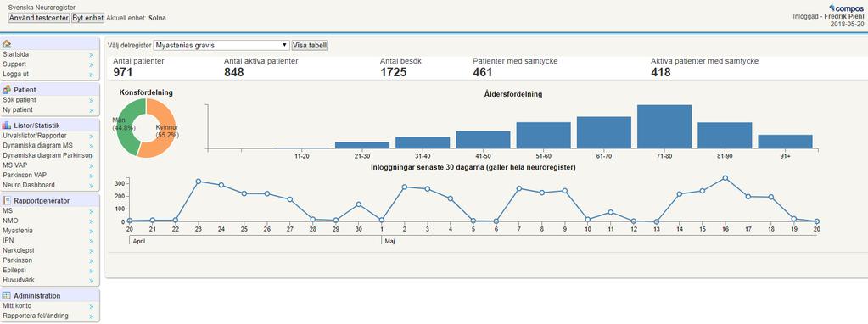The height and width of the screenshot is (324, 868).
Task: Click Patienter med samtycke value 461
Action: pyautogui.click(x=484, y=72)
